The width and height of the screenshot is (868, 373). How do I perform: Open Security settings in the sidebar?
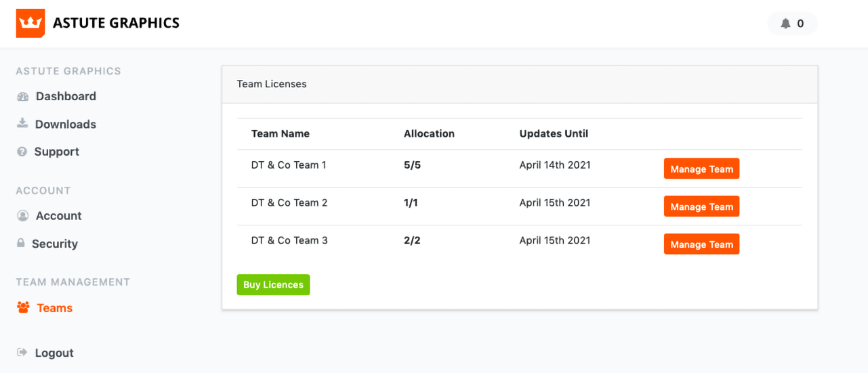pos(55,244)
